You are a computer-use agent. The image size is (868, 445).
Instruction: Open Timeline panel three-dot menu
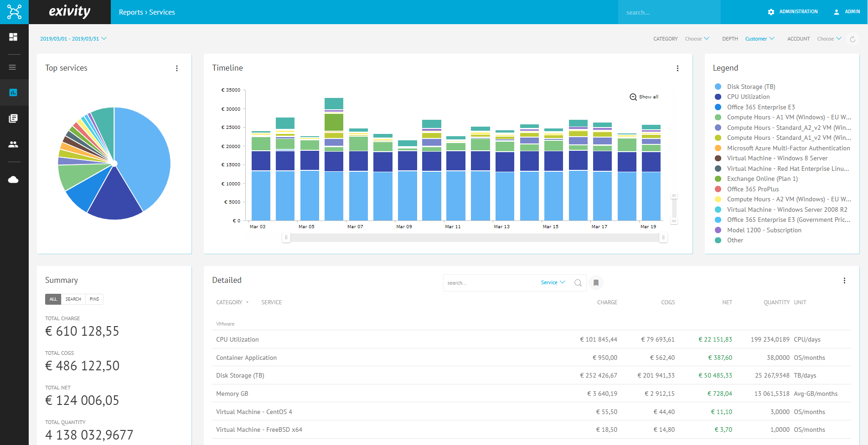coord(677,68)
